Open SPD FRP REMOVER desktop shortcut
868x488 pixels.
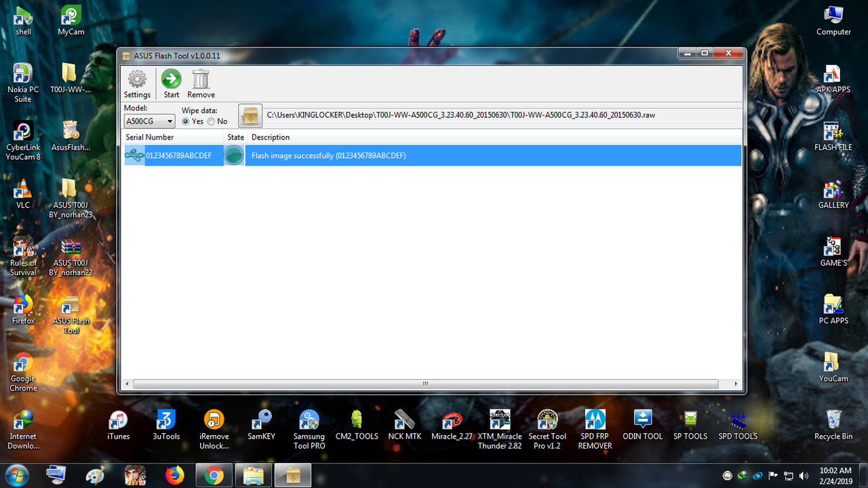595,430
